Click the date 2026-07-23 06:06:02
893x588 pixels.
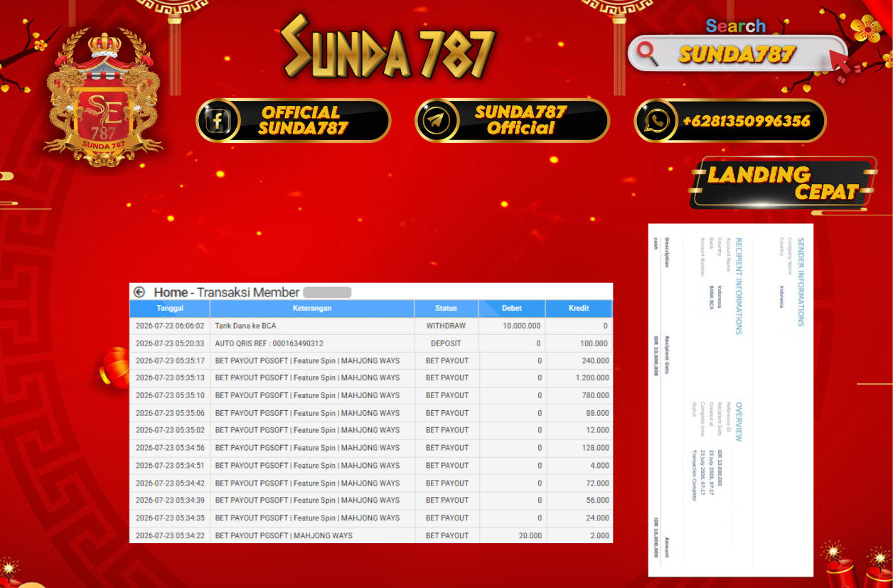(x=170, y=326)
